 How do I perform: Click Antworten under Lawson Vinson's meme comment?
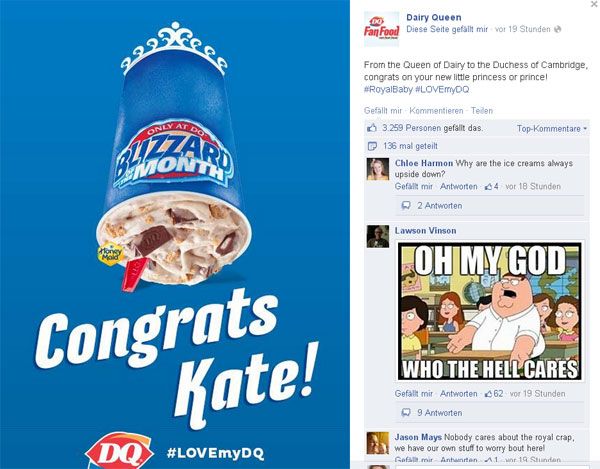(x=458, y=394)
